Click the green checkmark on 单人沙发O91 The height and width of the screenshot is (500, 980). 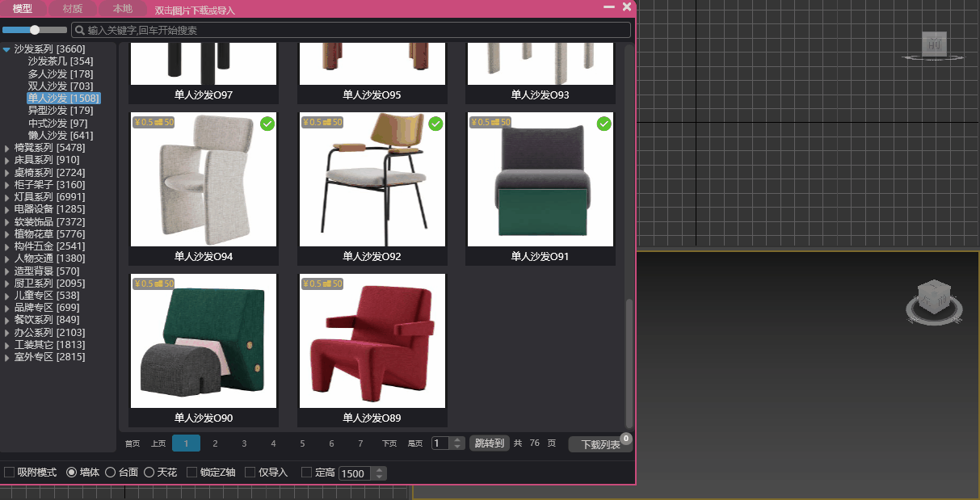[x=604, y=124]
